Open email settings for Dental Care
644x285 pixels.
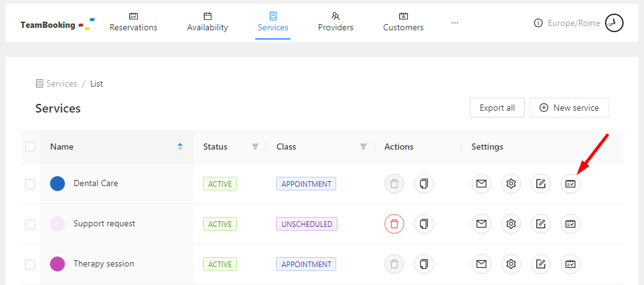pyautogui.click(x=481, y=184)
